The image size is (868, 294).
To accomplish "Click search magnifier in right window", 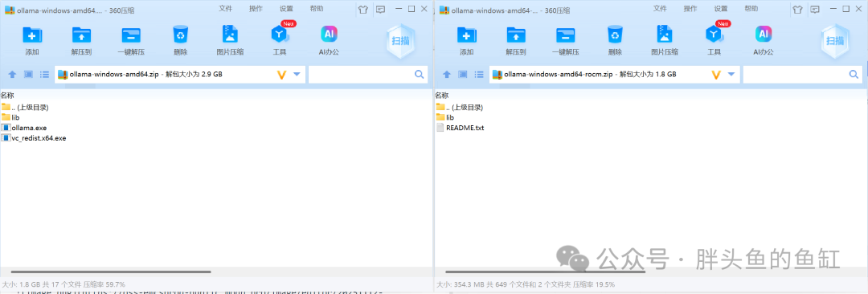I will click(x=854, y=74).
